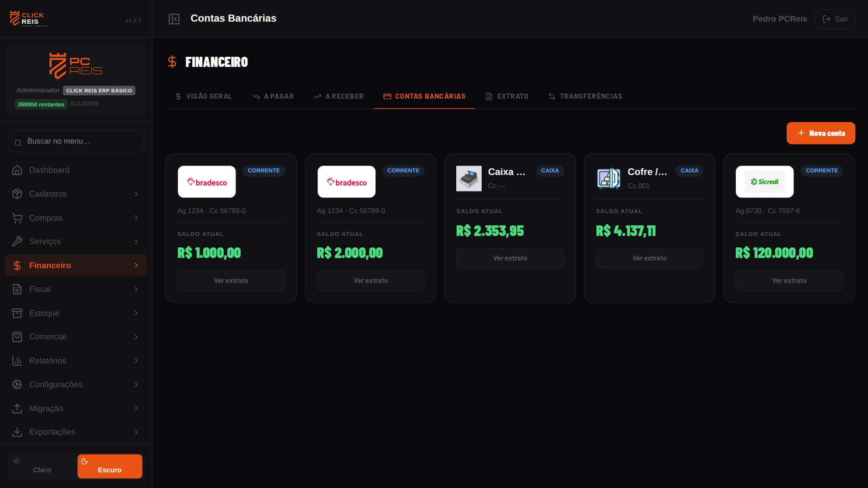Click the Sicredi card's CORRENTE badge
The image size is (868, 488).
coord(821,171)
